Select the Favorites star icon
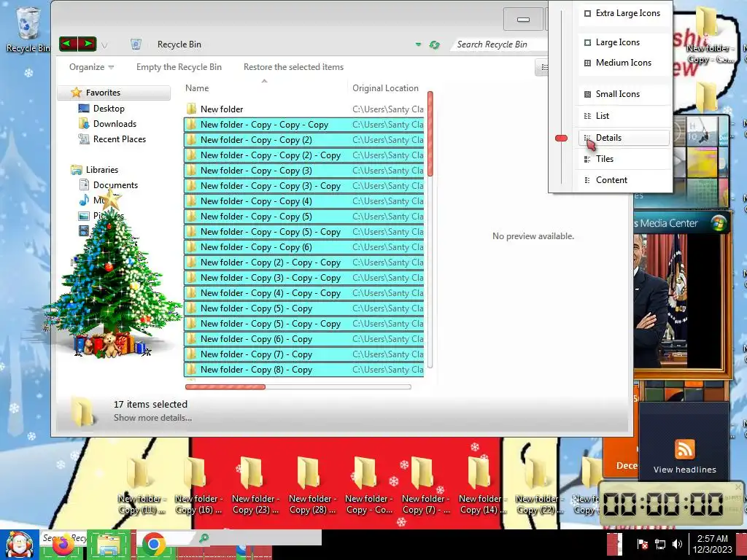This screenshot has height=560, width=747. pos(76,93)
